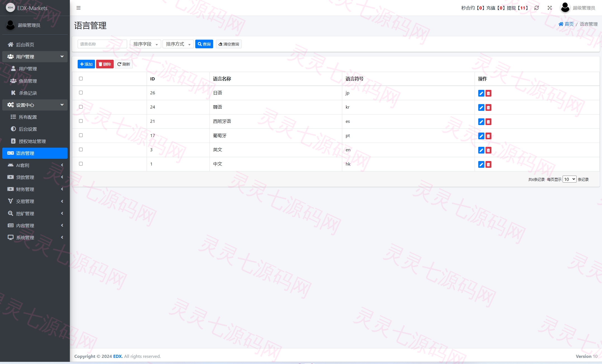Click the EDX-Markets logo icon
The height and width of the screenshot is (364, 602).
coord(10,8)
